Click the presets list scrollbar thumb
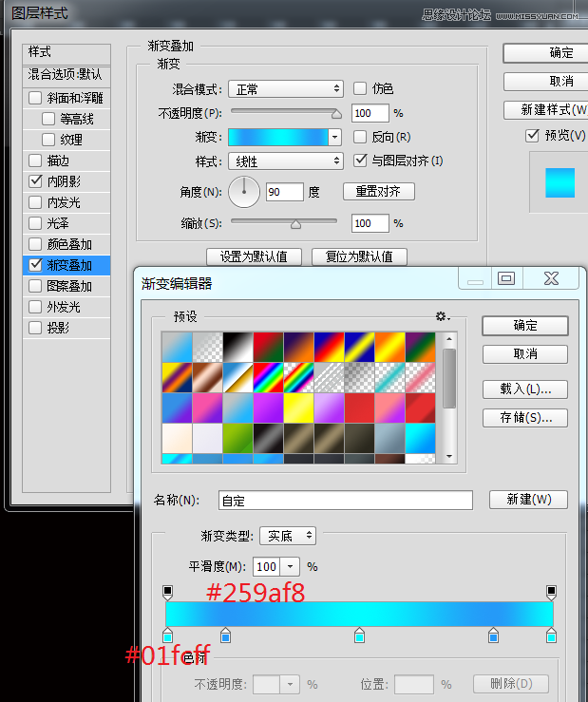Screen dimensions: 588x702 (x=449, y=378)
